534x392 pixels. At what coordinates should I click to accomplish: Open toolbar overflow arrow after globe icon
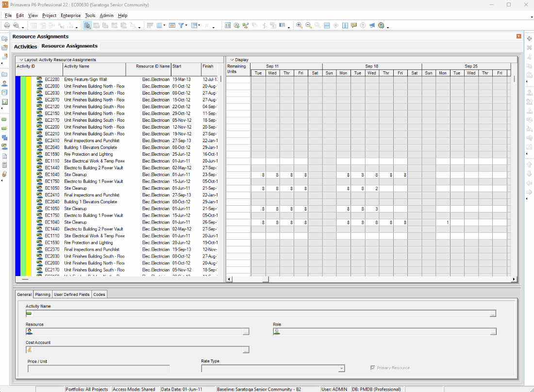click(387, 27)
